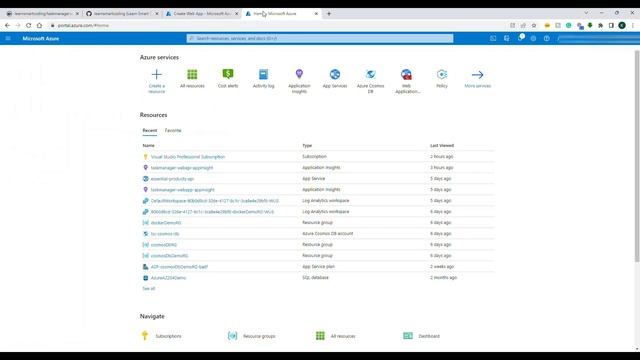Bookmark this page with the star icon
Viewport: 640px width, 360px height.
533,25
